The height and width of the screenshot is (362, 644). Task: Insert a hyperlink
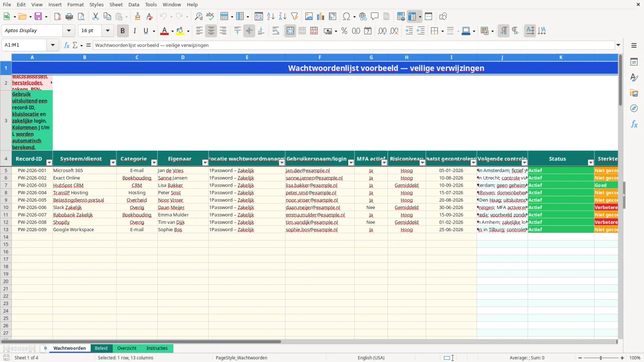[x=363, y=17]
